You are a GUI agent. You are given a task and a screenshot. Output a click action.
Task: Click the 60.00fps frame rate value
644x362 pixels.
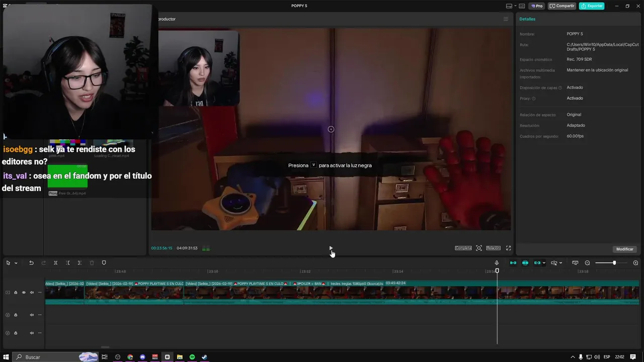[575, 136]
